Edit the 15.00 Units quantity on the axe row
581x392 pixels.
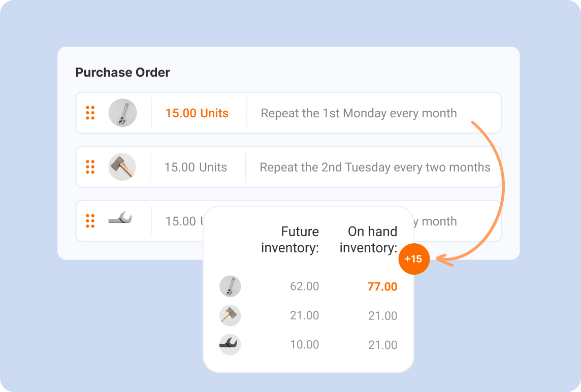click(x=196, y=167)
